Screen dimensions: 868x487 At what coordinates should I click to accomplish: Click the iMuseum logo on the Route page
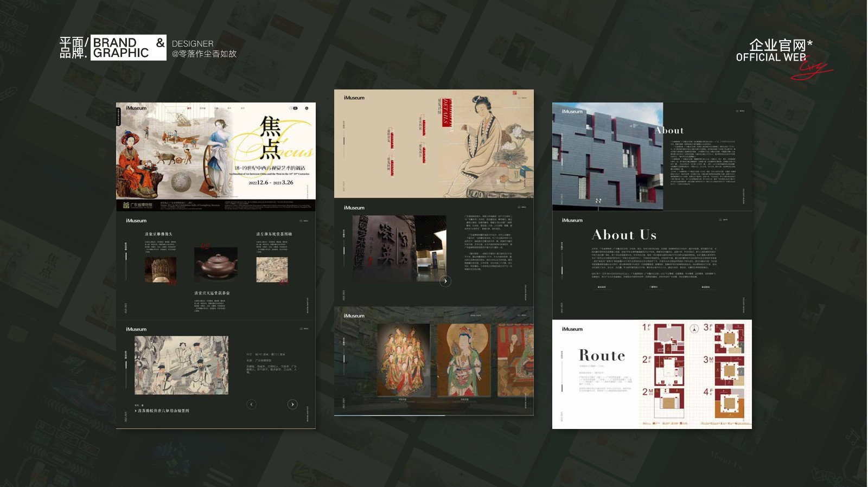tap(572, 329)
